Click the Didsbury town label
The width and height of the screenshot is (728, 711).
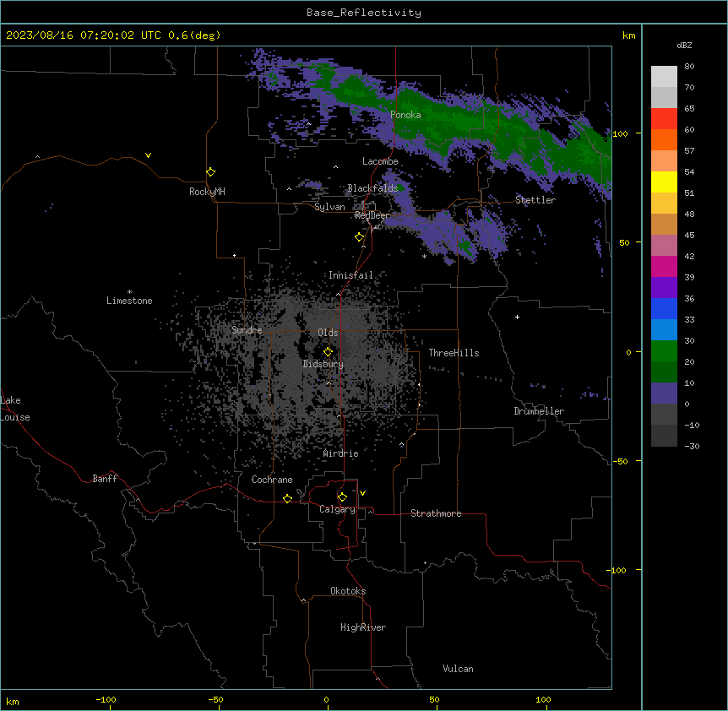pyautogui.click(x=323, y=364)
